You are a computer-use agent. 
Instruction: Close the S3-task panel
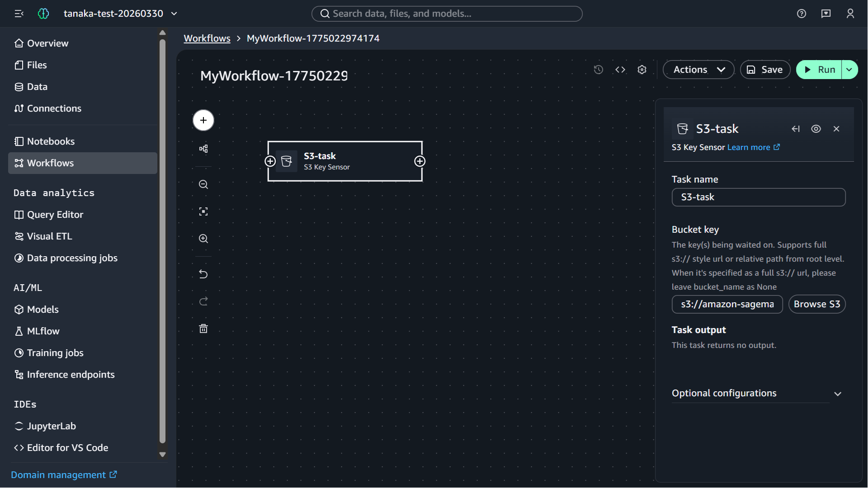(x=836, y=129)
